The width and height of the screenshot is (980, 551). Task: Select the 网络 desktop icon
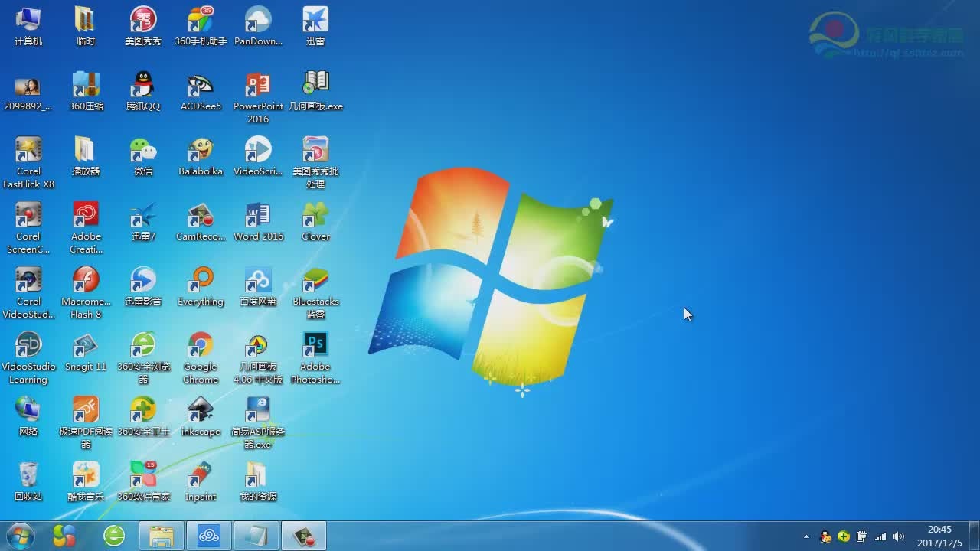pyautogui.click(x=28, y=417)
